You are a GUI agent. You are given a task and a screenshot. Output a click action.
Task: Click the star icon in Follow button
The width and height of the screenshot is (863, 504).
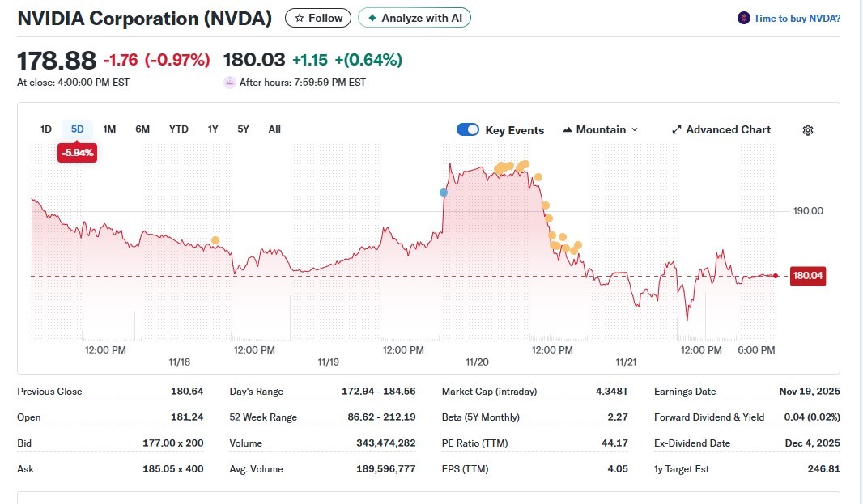[x=300, y=18]
